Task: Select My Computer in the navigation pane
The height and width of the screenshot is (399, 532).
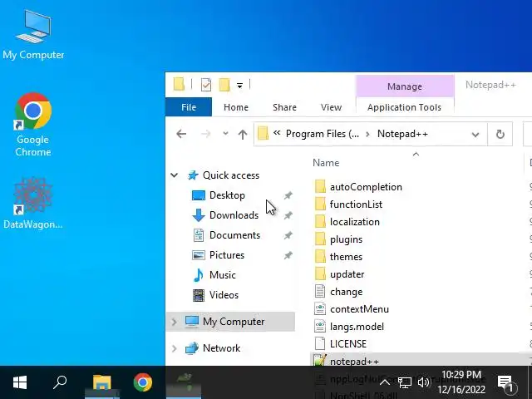Action: tap(233, 322)
